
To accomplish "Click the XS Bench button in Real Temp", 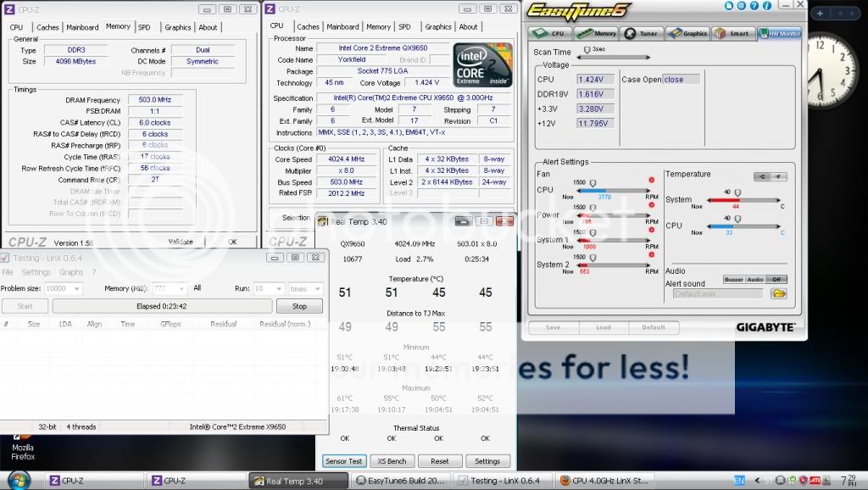I will 392,461.
